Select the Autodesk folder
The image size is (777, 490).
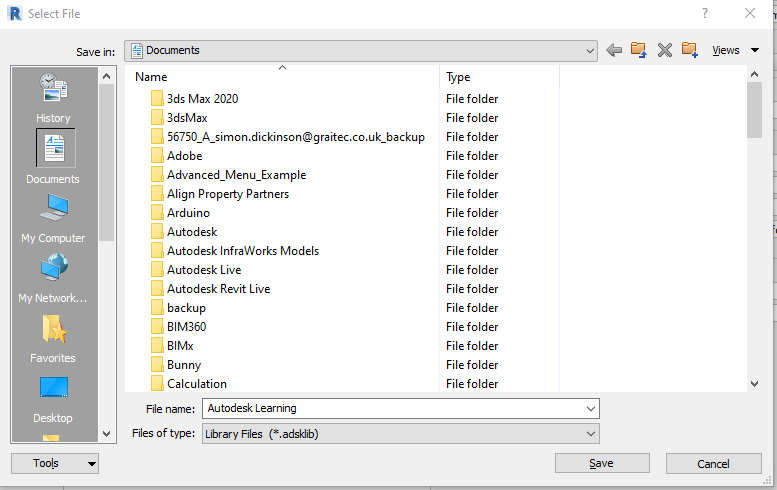(192, 232)
